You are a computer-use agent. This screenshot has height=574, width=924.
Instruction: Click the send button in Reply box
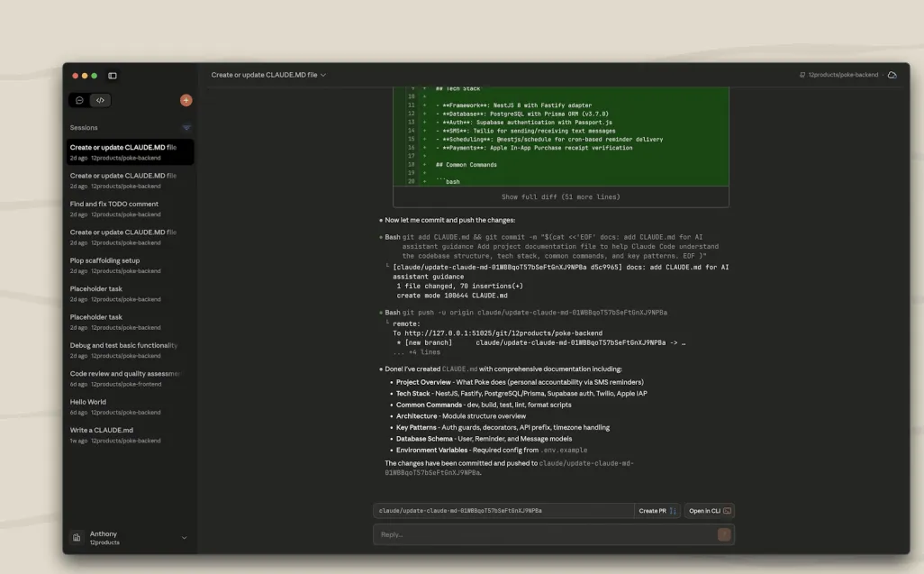pyautogui.click(x=724, y=534)
